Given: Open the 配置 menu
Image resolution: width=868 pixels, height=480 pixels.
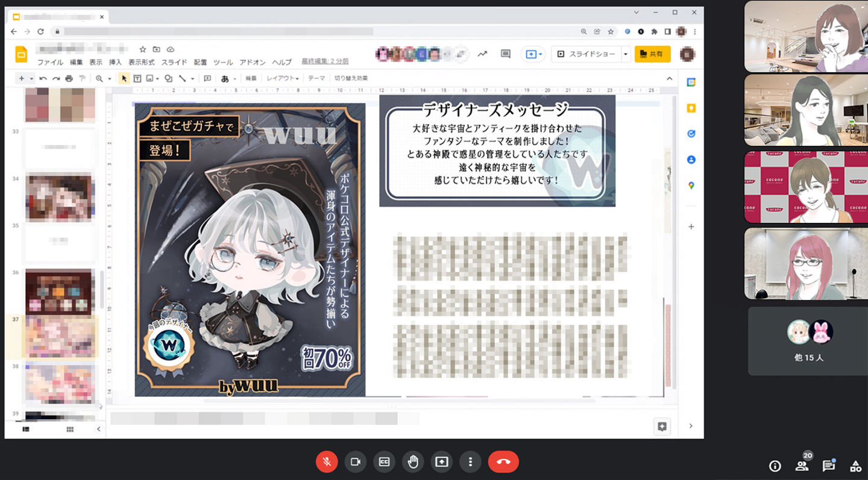Looking at the screenshot, I should (x=201, y=62).
